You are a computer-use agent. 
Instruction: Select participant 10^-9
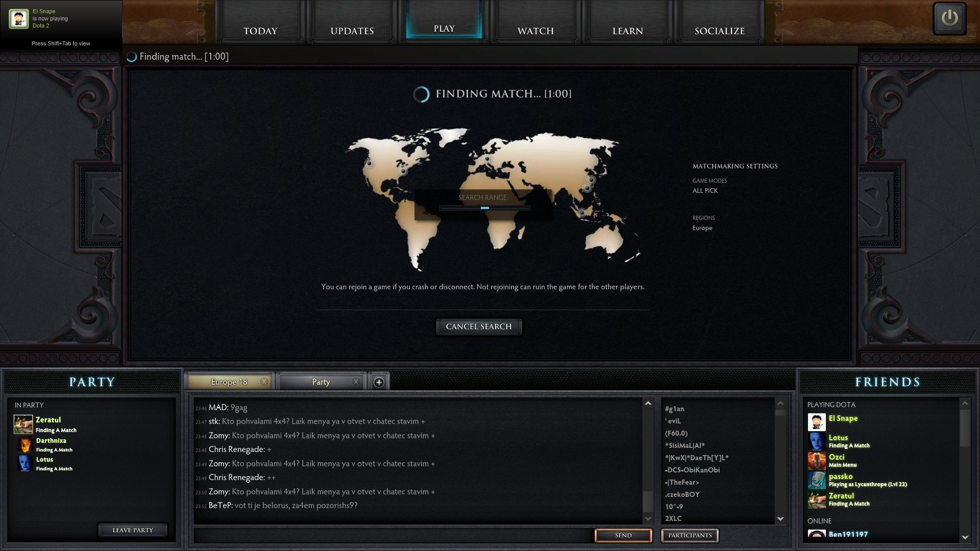click(x=674, y=507)
